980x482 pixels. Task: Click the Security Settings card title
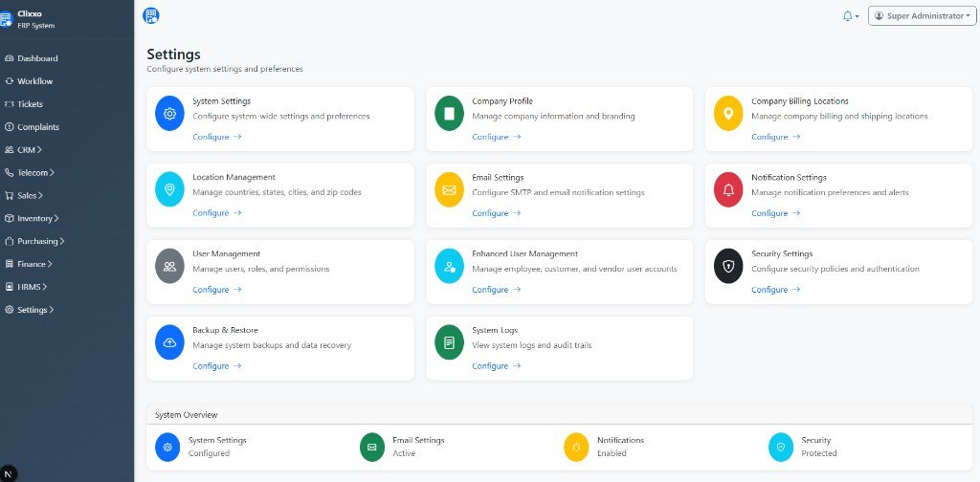point(782,254)
